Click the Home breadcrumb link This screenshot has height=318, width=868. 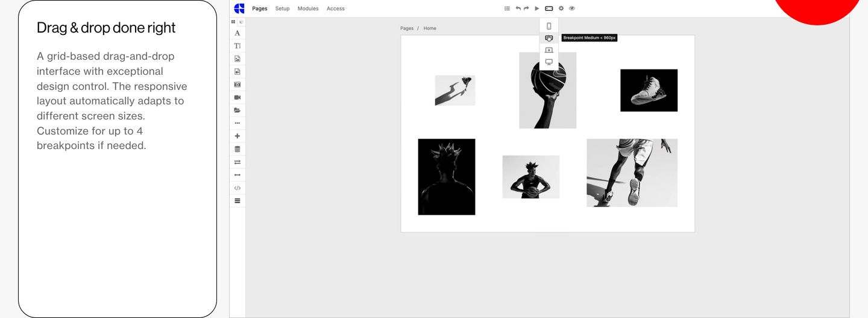coord(430,28)
